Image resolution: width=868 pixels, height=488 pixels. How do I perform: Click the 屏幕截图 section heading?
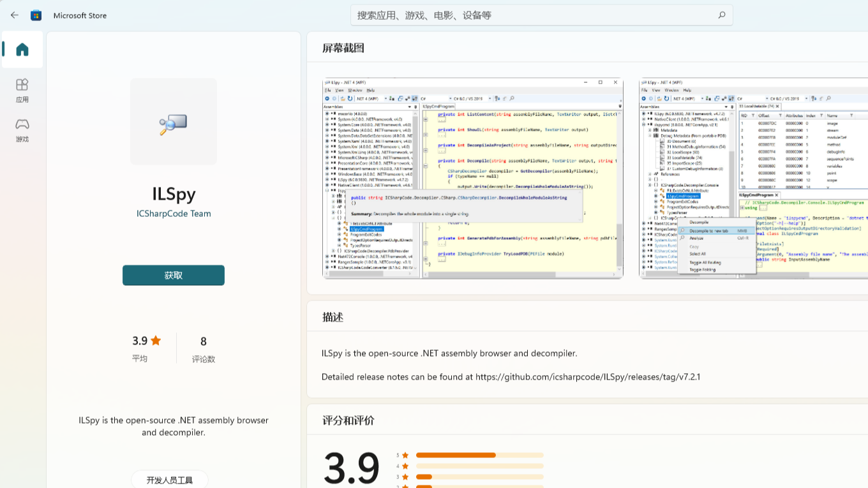tap(343, 48)
